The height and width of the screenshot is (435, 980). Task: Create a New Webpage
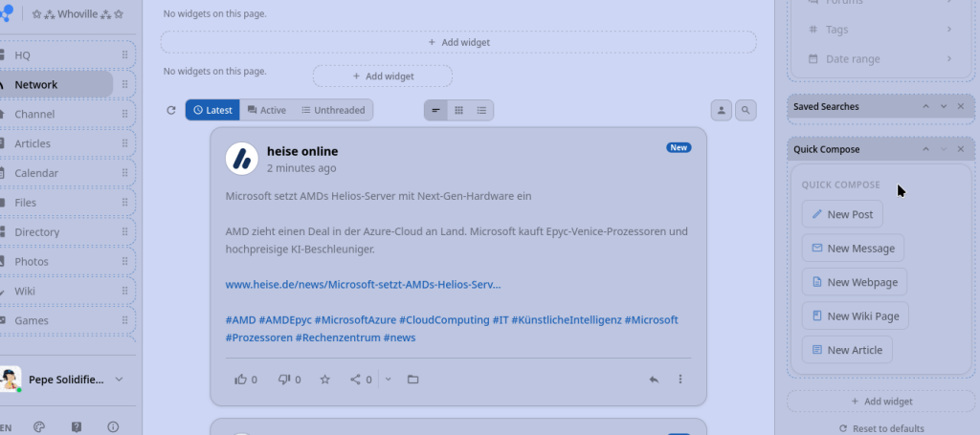[x=855, y=282]
